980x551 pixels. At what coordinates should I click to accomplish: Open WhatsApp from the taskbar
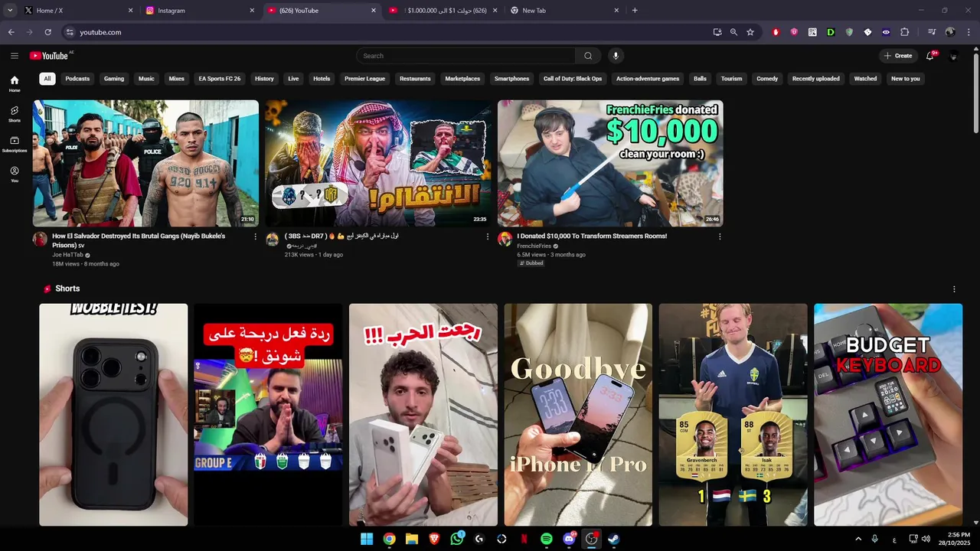click(x=457, y=539)
